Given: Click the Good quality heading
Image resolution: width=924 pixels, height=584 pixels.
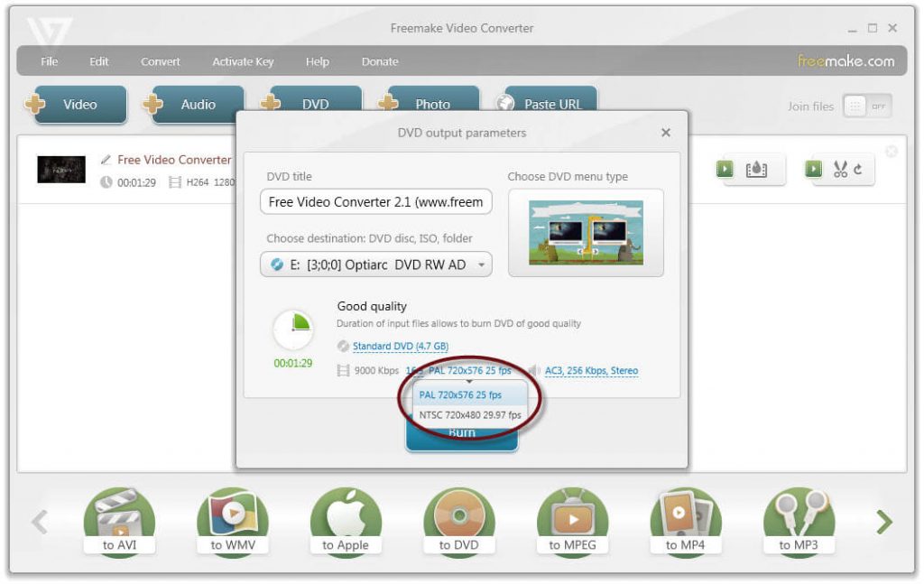Looking at the screenshot, I should tap(372, 306).
